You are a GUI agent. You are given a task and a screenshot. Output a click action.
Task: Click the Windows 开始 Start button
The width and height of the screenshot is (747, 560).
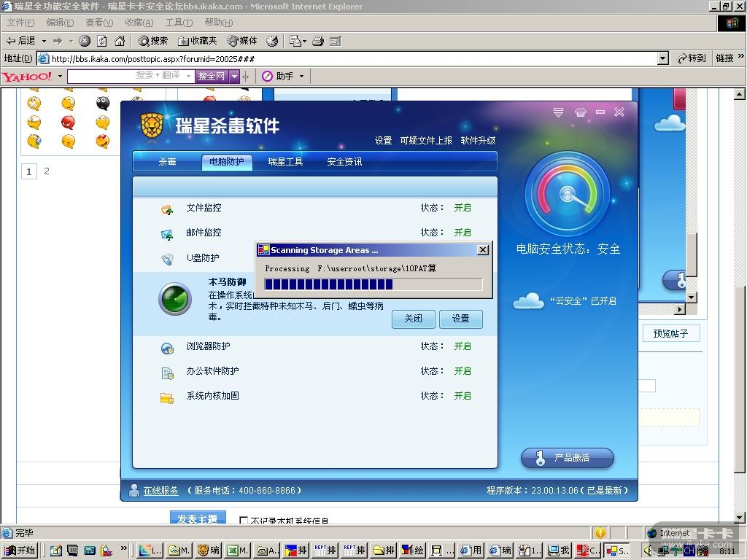pos(20,551)
